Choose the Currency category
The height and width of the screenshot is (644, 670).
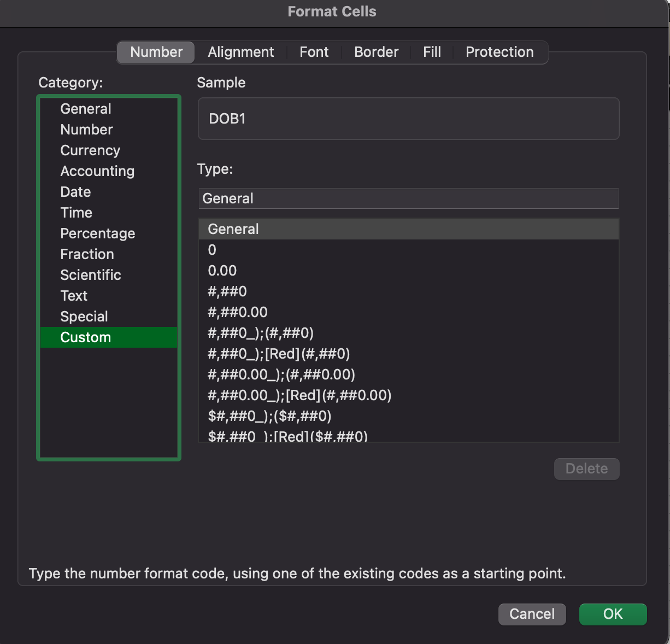coord(90,150)
